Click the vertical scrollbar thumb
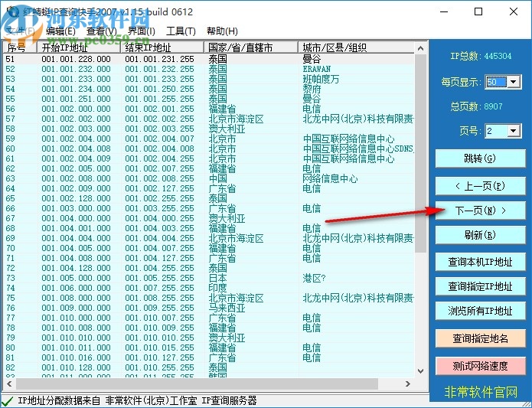 [420, 153]
